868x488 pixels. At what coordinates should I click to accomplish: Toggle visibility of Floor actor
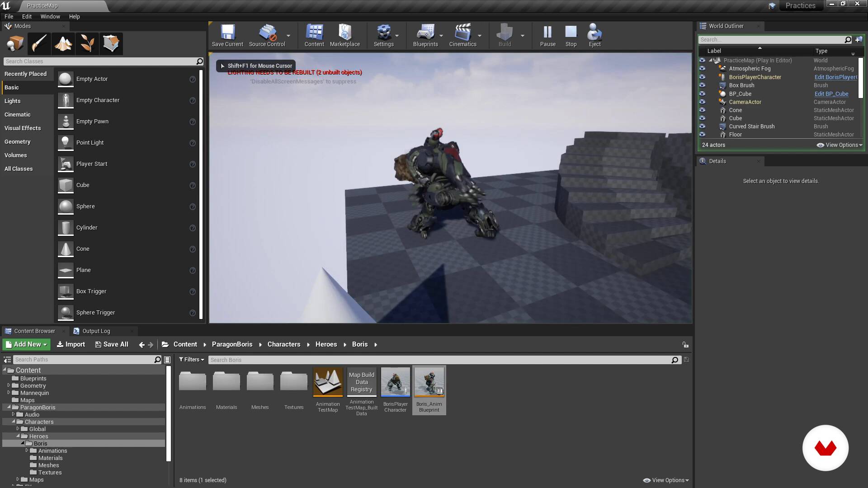[702, 134]
